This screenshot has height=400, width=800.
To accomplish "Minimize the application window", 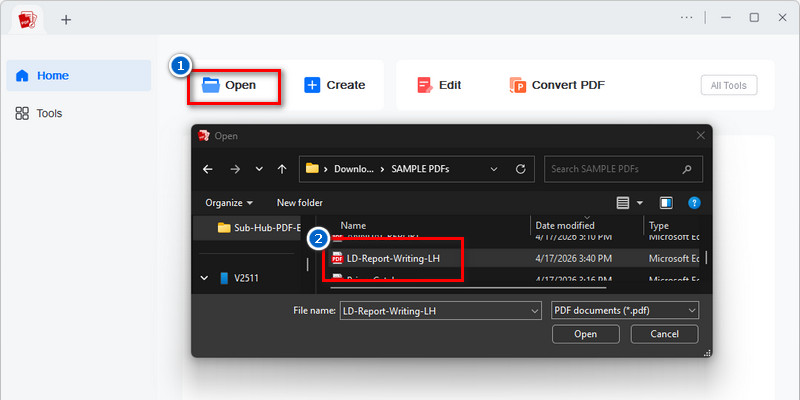I will point(726,17).
